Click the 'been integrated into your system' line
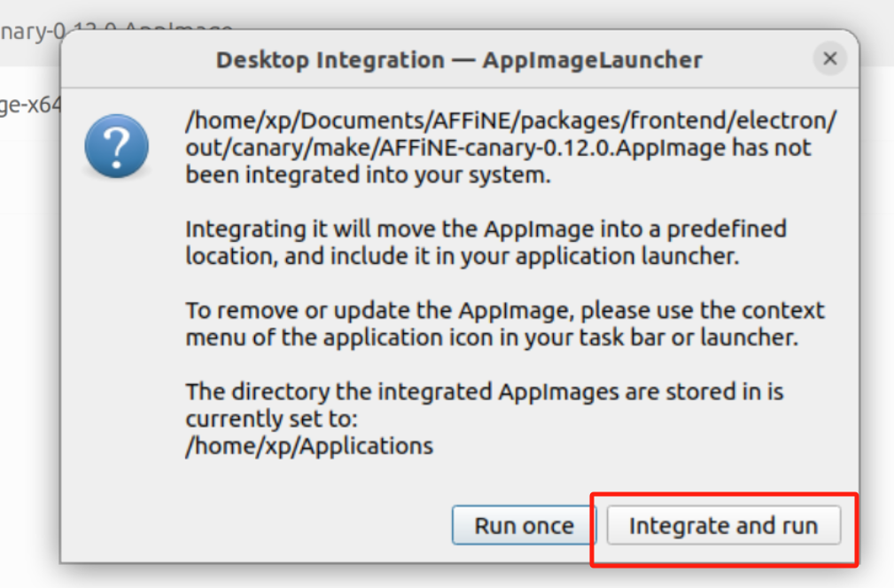Viewport: 894px width, 588px height. pyautogui.click(x=368, y=175)
